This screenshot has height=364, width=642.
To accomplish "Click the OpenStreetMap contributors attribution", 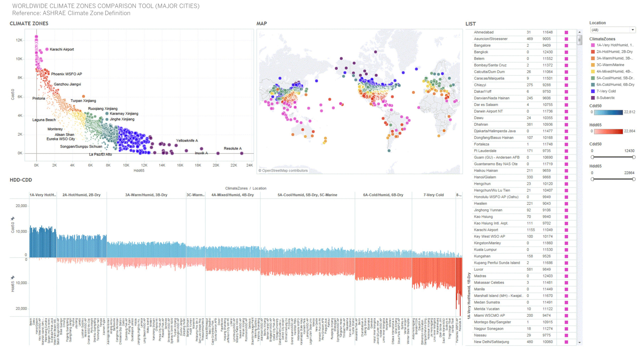I will (x=283, y=170).
